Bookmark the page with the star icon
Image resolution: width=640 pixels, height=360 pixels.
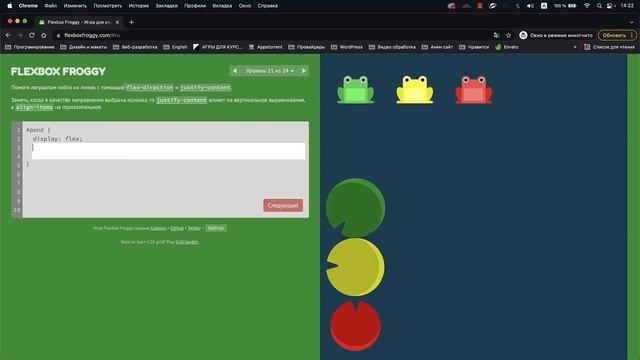(x=509, y=36)
